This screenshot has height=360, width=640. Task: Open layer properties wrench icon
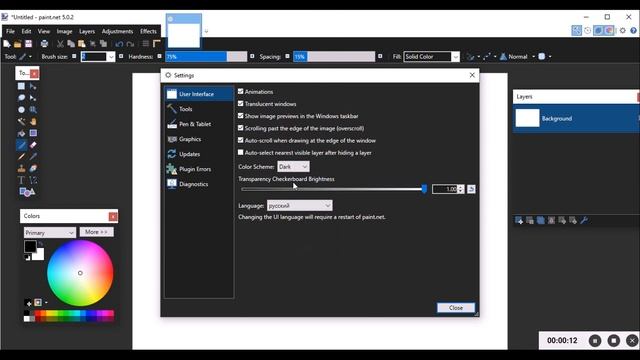pos(584,220)
